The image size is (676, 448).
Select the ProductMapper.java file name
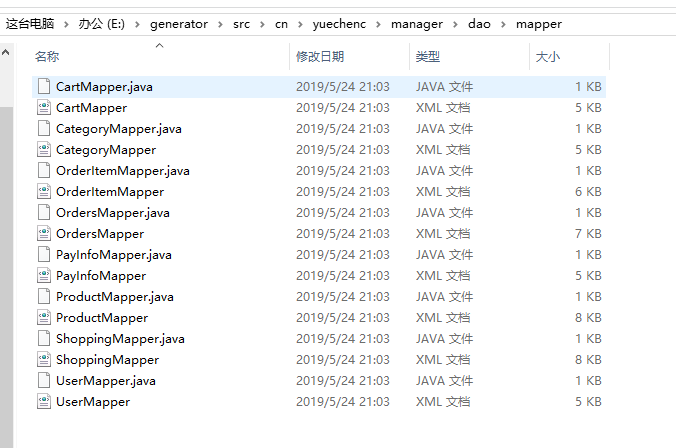[x=115, y=297]
